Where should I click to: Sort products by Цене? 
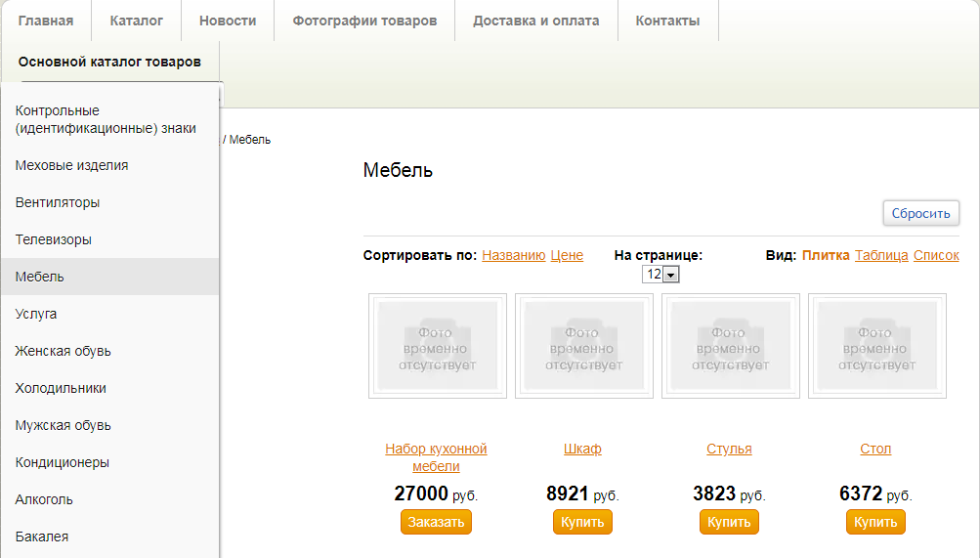pyautogui.click(x=567, y=255)
